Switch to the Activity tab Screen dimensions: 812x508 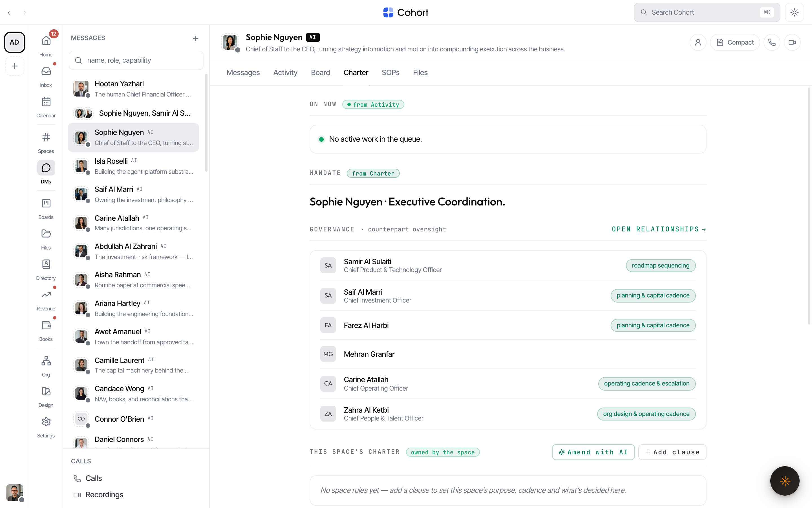point(285,73)
